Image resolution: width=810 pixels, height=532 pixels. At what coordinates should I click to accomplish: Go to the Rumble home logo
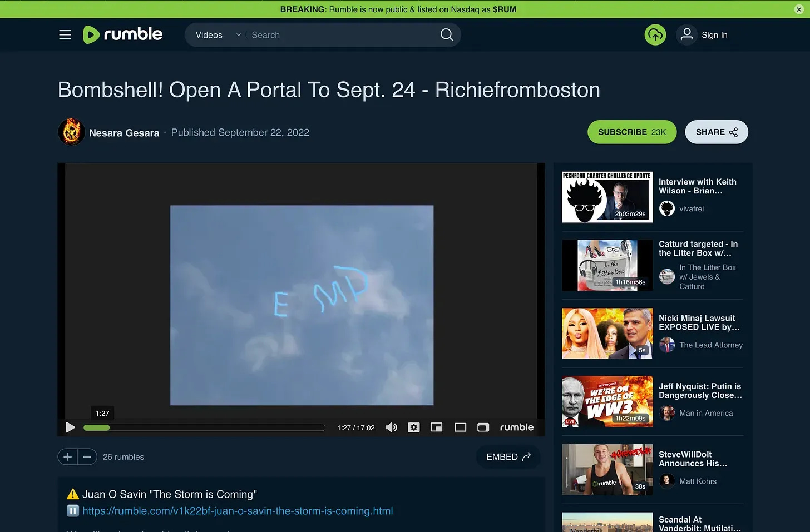click(x=123, y=34)
